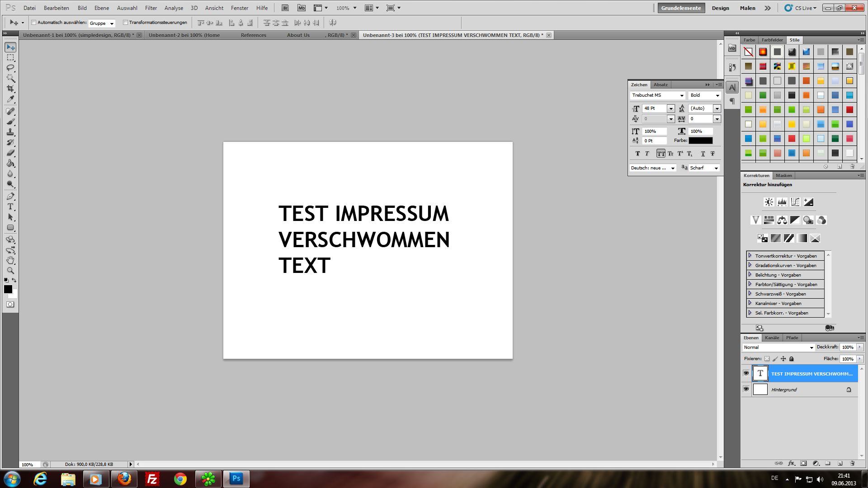Switch to the Design workspace

point(720,8)
